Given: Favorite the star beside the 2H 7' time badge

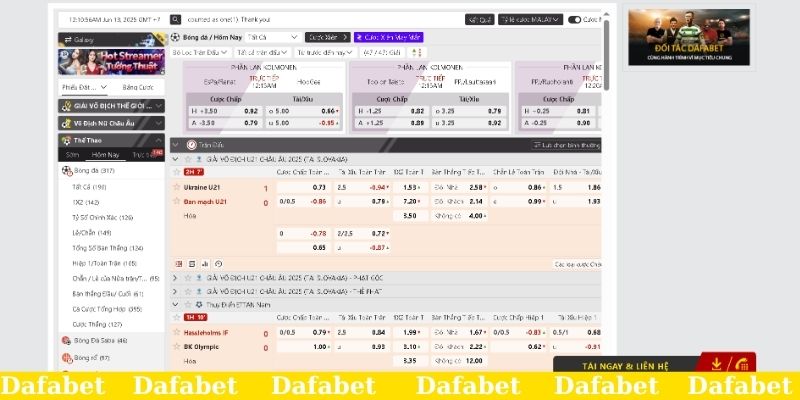Looking at the screenshot, I should (x=177, y=172).
